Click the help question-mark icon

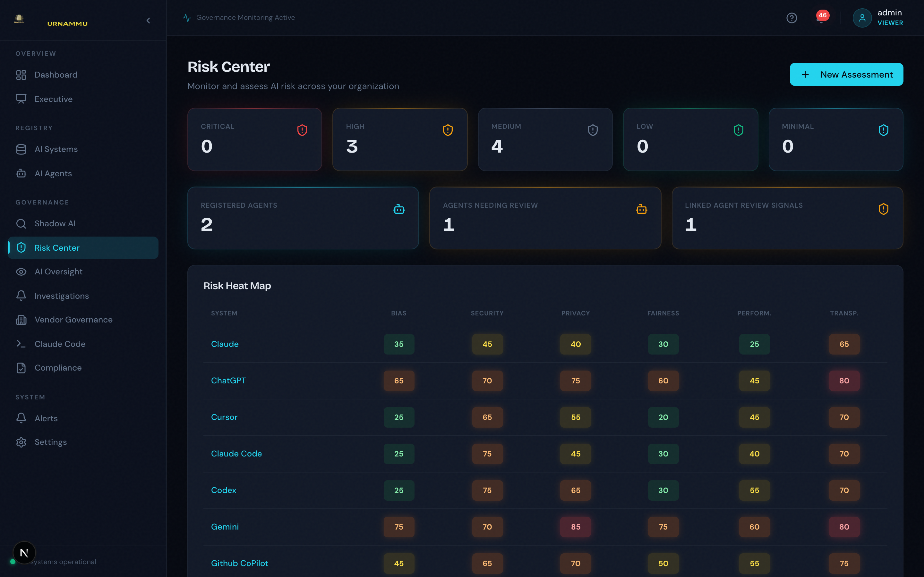[x=792, y=18]
